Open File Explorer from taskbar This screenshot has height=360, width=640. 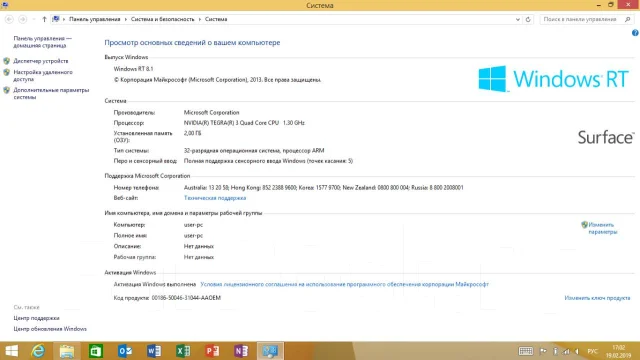[67, 351]
